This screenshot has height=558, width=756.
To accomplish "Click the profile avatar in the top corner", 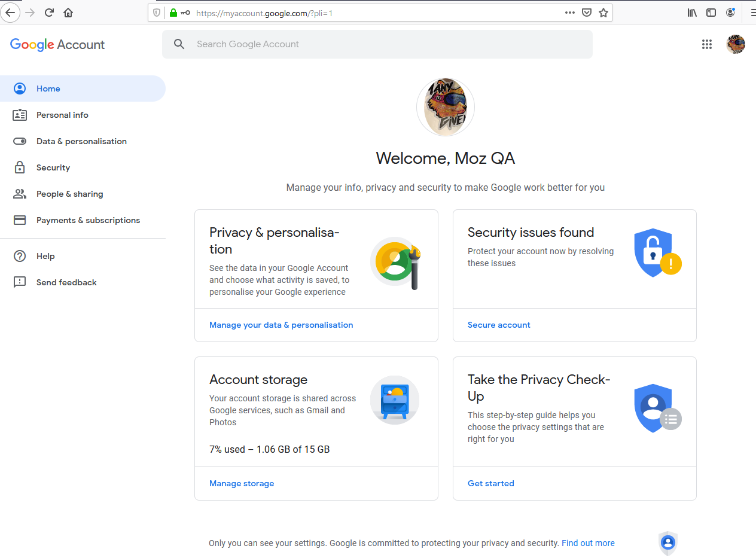I will coord(736,44).
